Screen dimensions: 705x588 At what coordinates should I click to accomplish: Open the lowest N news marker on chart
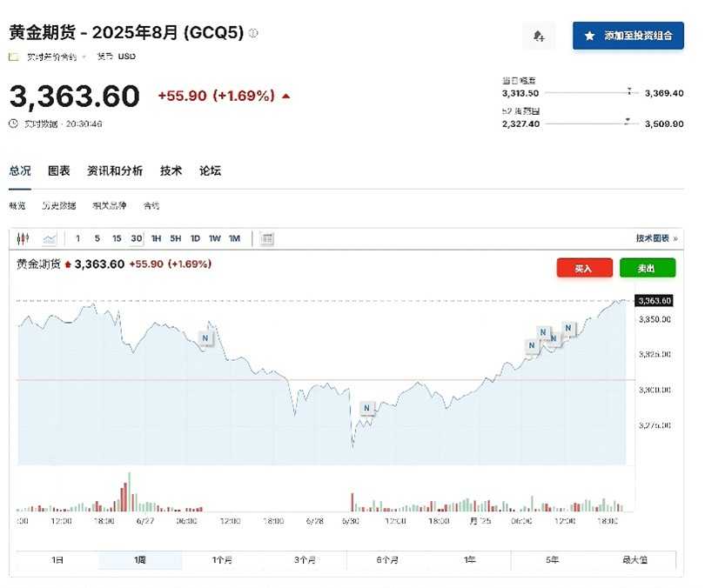[366, 407]
